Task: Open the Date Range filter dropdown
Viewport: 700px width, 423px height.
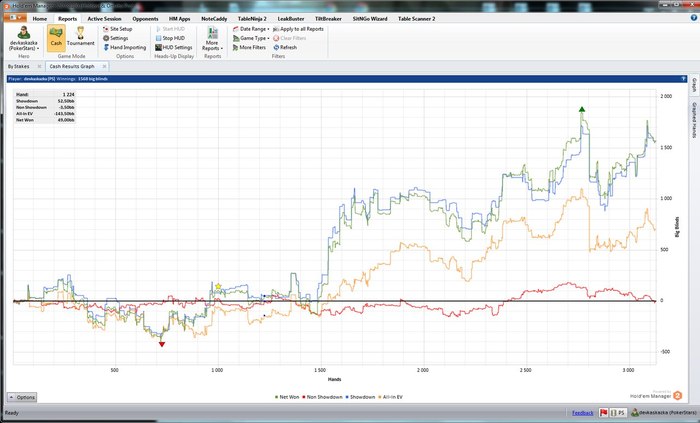Action: point(251,29)
